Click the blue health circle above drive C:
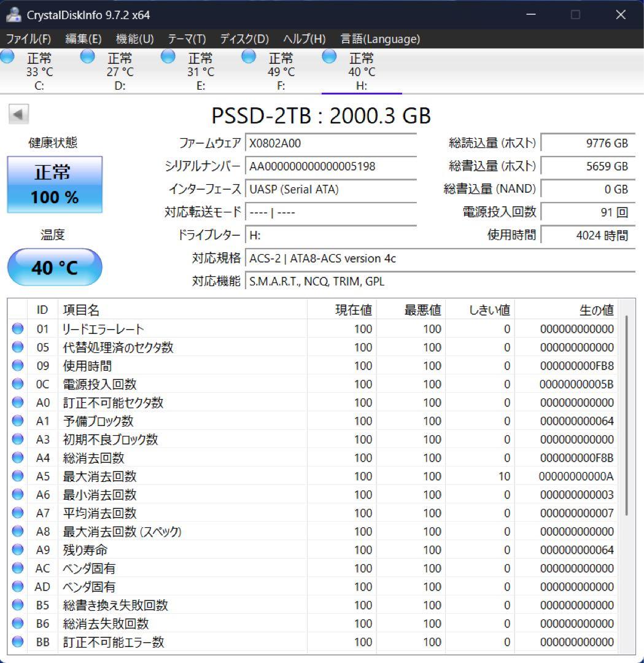 click(8, 56)
